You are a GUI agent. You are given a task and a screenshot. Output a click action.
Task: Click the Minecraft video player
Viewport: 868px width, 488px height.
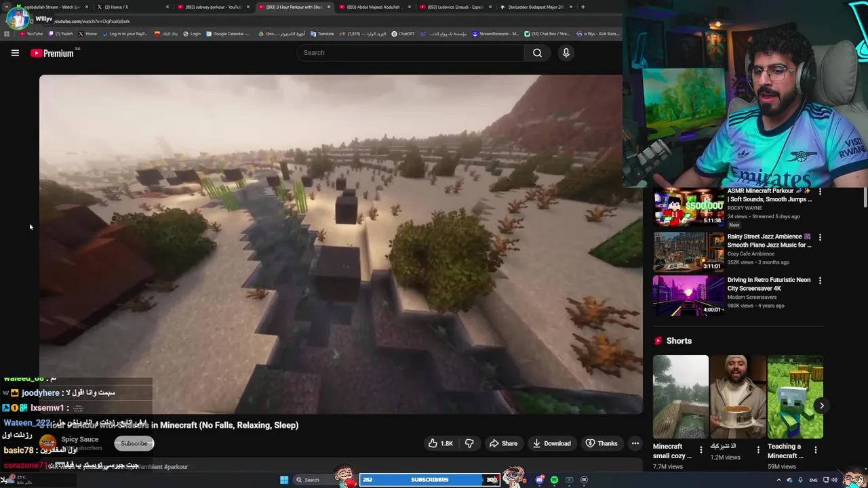pyautogui.click(x=340, y=244)
